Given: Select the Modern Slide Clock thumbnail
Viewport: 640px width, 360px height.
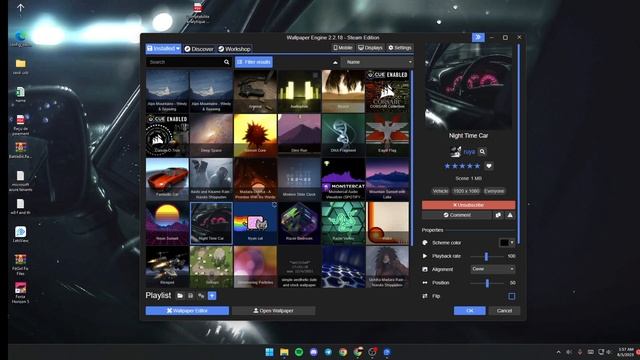Looking at the screenshot, I should click(x=299, y=179).
